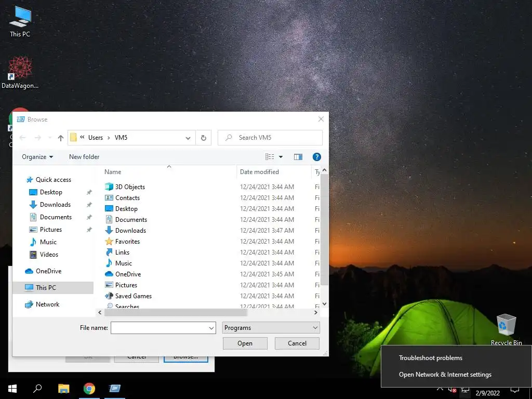Click the Open button
This screenshot has height=399, width=532.
tap(245, 343)
